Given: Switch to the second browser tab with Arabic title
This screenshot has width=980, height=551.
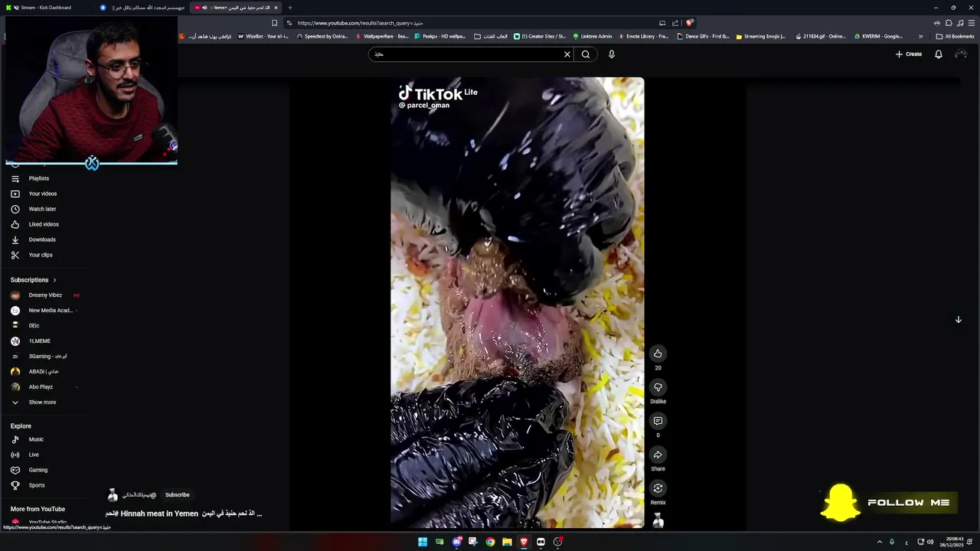Looking at the screenshot, I should (142, 8).
